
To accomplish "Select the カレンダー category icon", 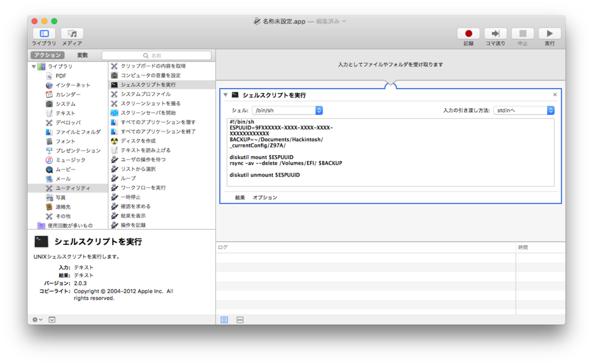I will (49, 94).
